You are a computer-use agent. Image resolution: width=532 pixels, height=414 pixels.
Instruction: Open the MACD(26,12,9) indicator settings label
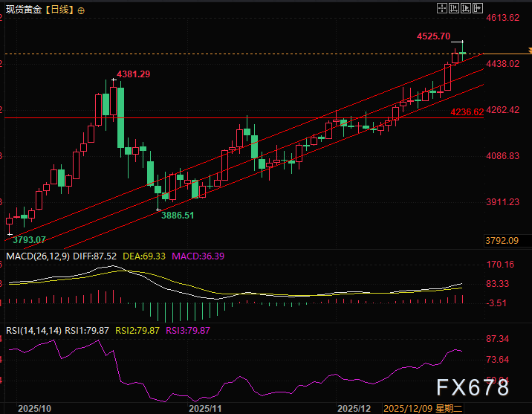pyautogui.click(x=37, y=256)
